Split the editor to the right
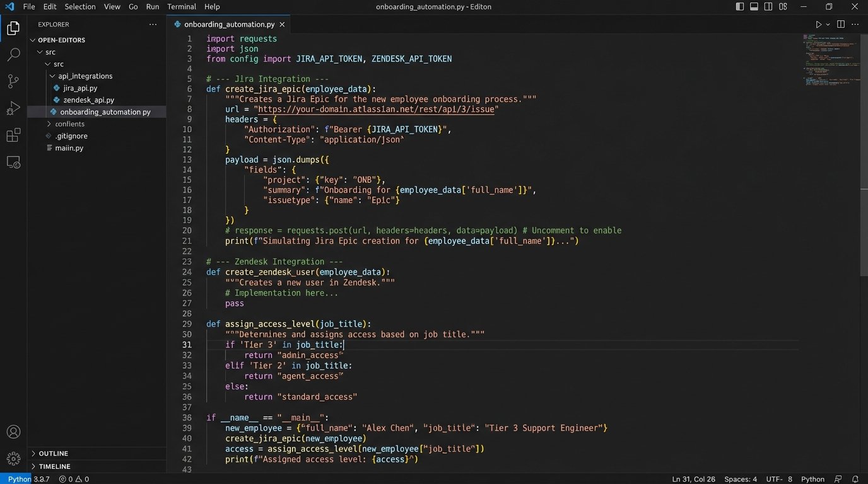The width and height of the screenshot is (868, 484). [x=840, y=25]
